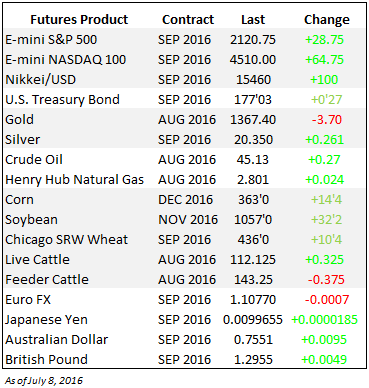Click the Futures Product column header

(x=79, y=20)
